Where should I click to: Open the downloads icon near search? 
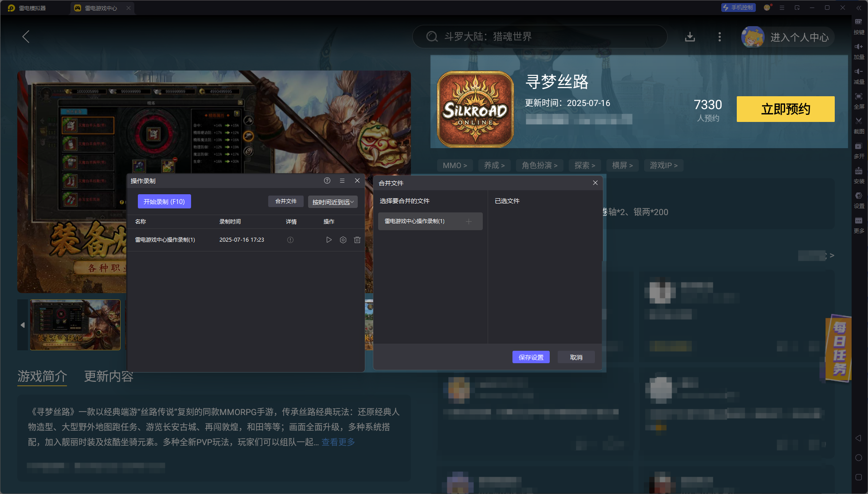point(690,37)
